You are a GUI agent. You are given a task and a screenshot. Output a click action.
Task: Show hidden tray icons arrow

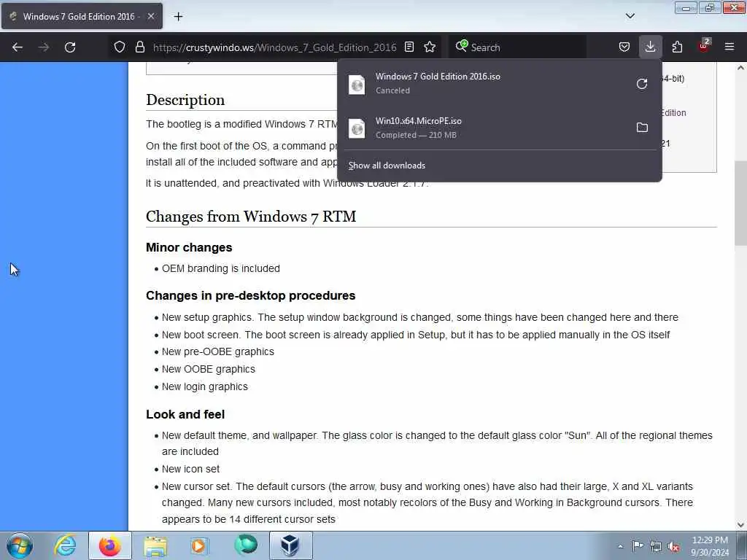point(620,547)
